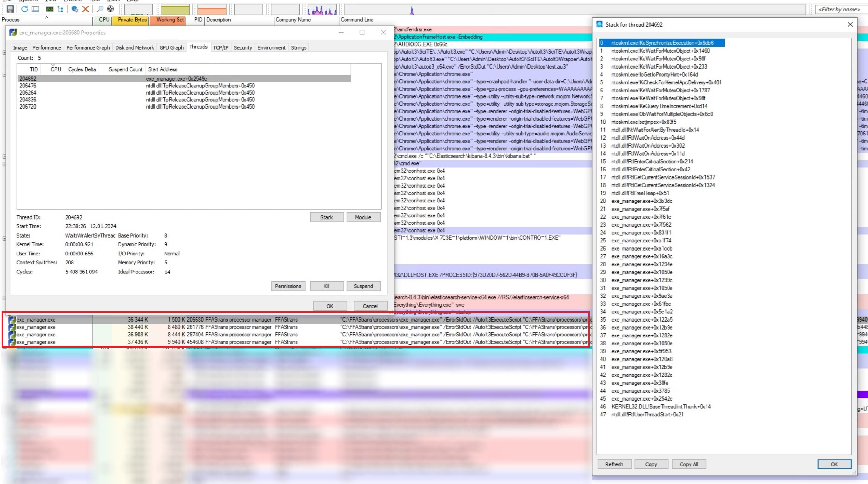Viewport: 868px width, 484px height.
Task: Select thread 206476 in the threads list
Action: [28, 86]
